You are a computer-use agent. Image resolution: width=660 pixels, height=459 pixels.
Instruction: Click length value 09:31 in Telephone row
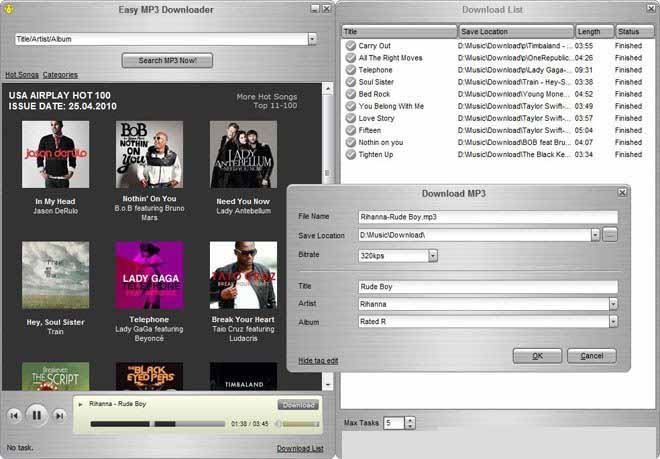click(x=583, y=70)
